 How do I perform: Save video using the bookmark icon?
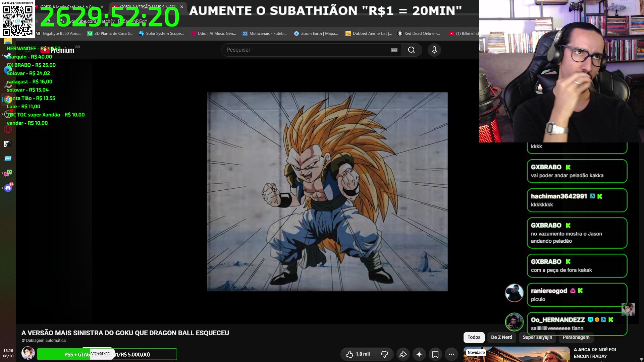coord(435,354)
